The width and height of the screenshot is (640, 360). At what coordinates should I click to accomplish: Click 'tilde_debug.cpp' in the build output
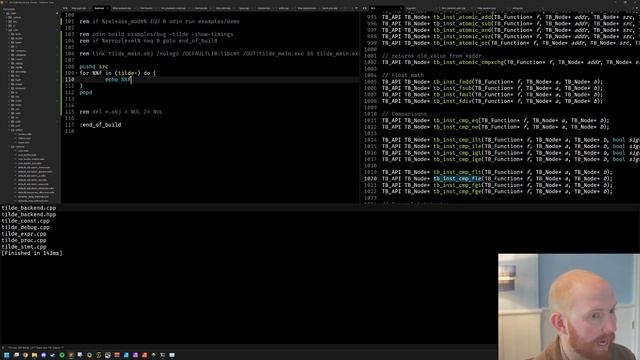point(25,227)
